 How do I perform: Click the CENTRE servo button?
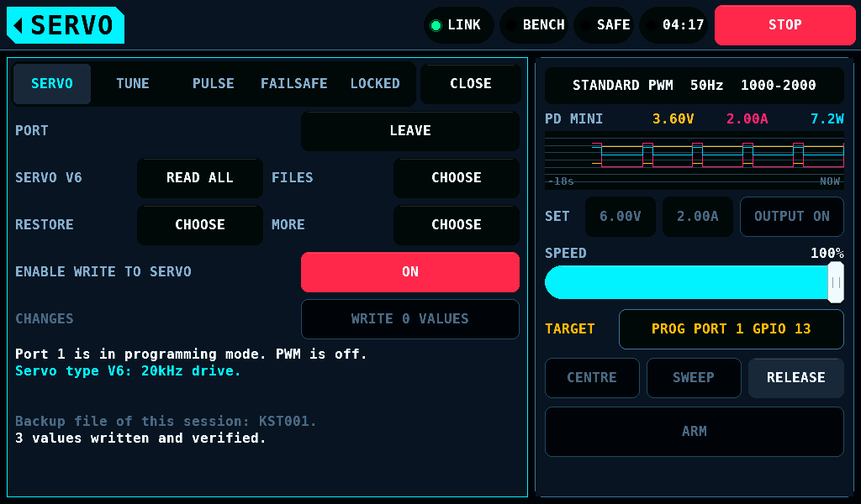[x=592, y=378]
